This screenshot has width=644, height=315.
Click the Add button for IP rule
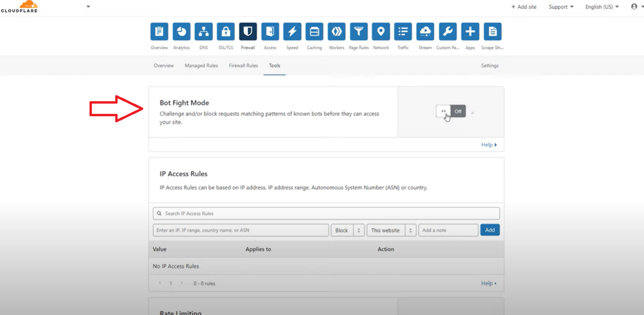(490, 230)
